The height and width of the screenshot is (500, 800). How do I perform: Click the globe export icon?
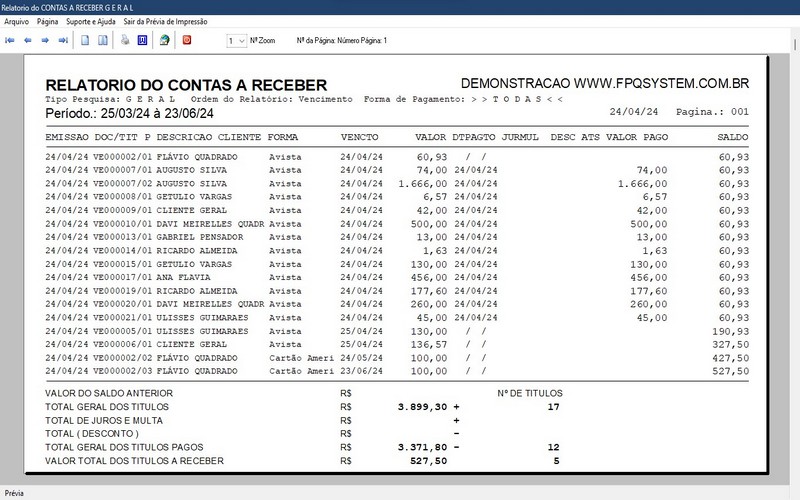[x=164, y=40]
